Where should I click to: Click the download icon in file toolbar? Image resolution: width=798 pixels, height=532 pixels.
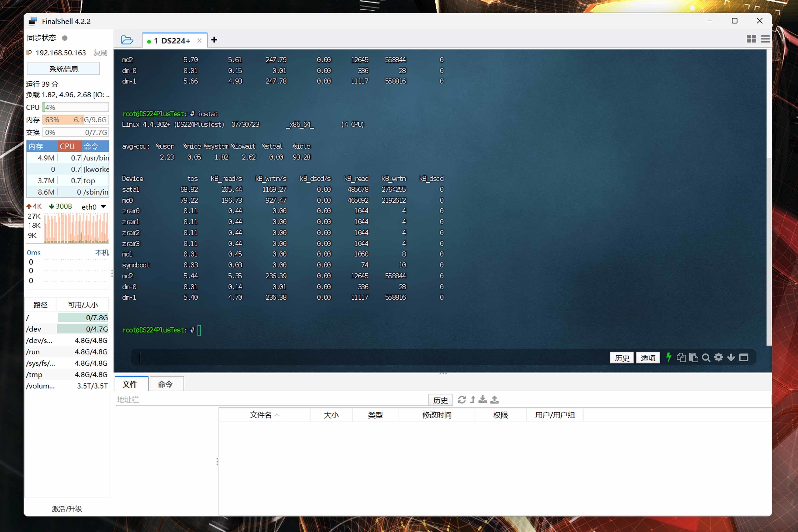point(483,400)
